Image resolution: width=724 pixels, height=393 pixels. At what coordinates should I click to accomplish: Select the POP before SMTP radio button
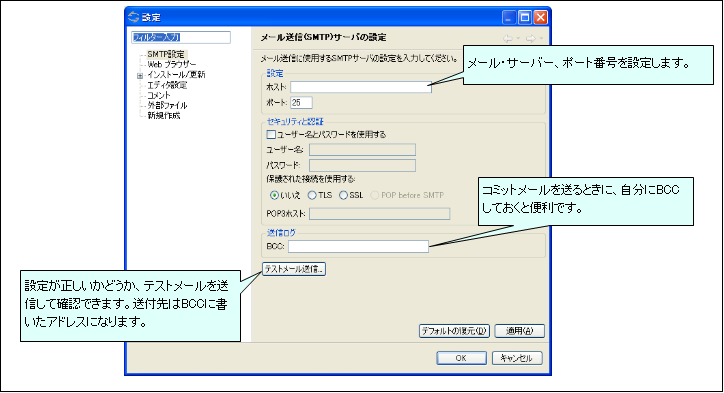tap(374, 195)
